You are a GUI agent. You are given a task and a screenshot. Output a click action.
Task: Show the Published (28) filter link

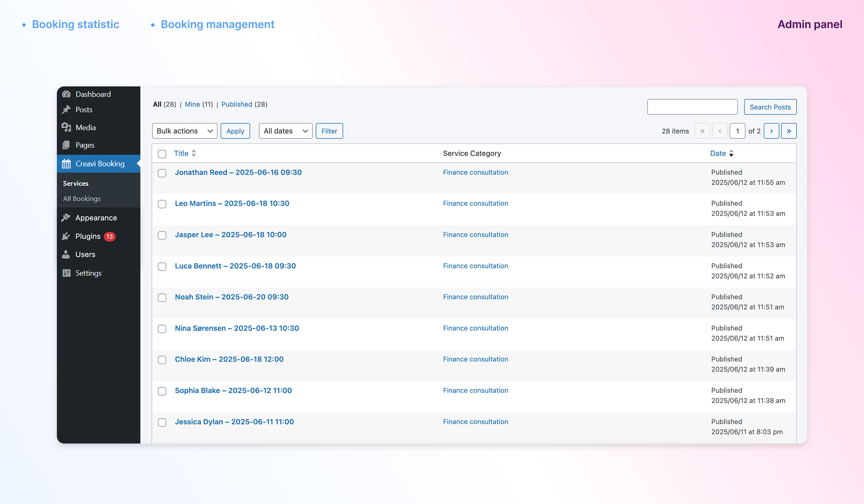coord(244,104)
